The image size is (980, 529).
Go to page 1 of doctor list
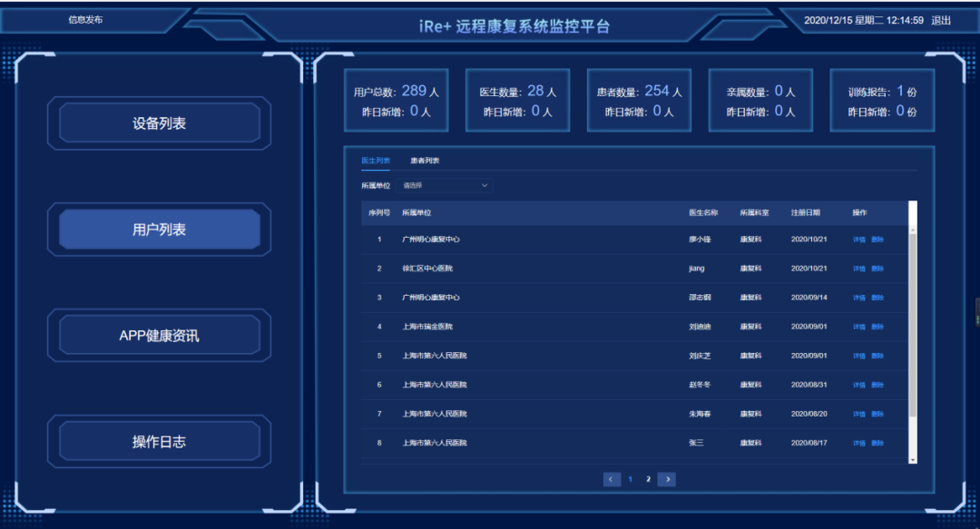click(x=631, y=479)
